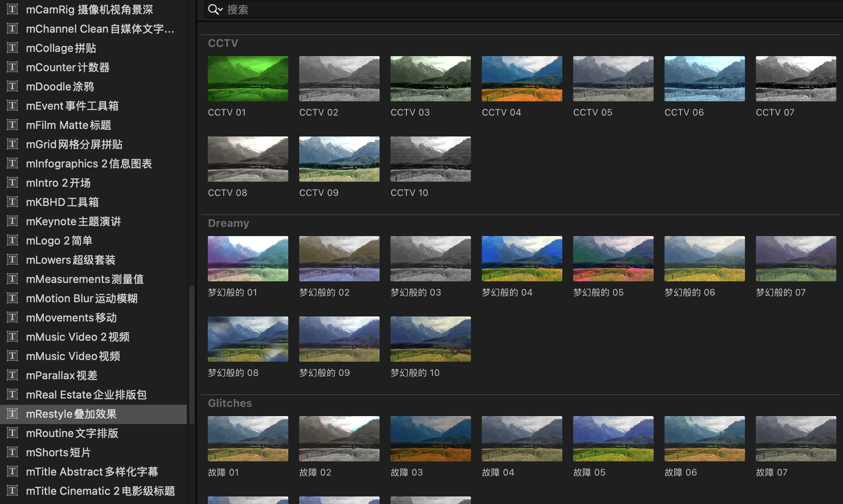Select mMusic Video 视频 category
Screen dimensions: 843x504
click(93, 356)
